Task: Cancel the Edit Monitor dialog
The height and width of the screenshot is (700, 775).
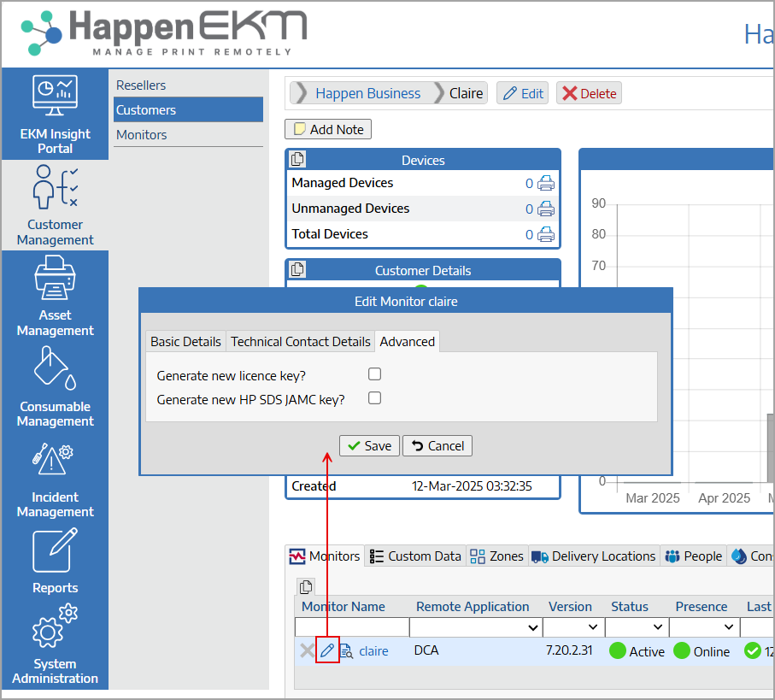Action: [437, 446]
